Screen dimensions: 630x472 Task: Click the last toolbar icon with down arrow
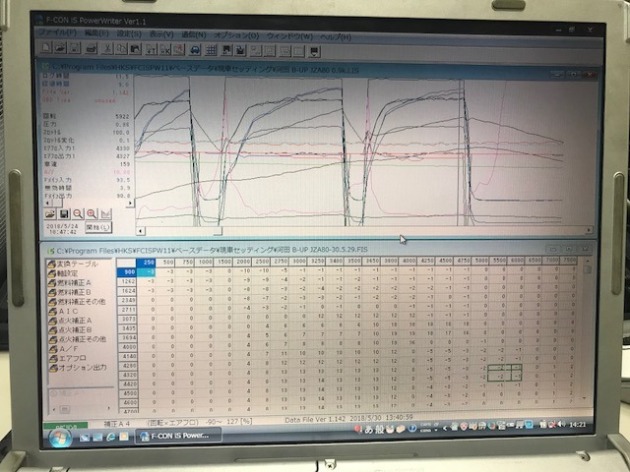[x=314, y=51]
